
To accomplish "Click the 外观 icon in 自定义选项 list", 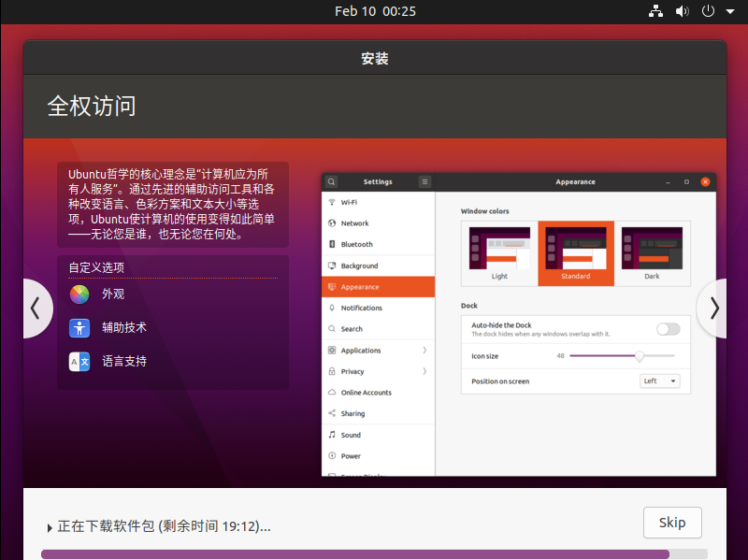I will coord(79,294).
